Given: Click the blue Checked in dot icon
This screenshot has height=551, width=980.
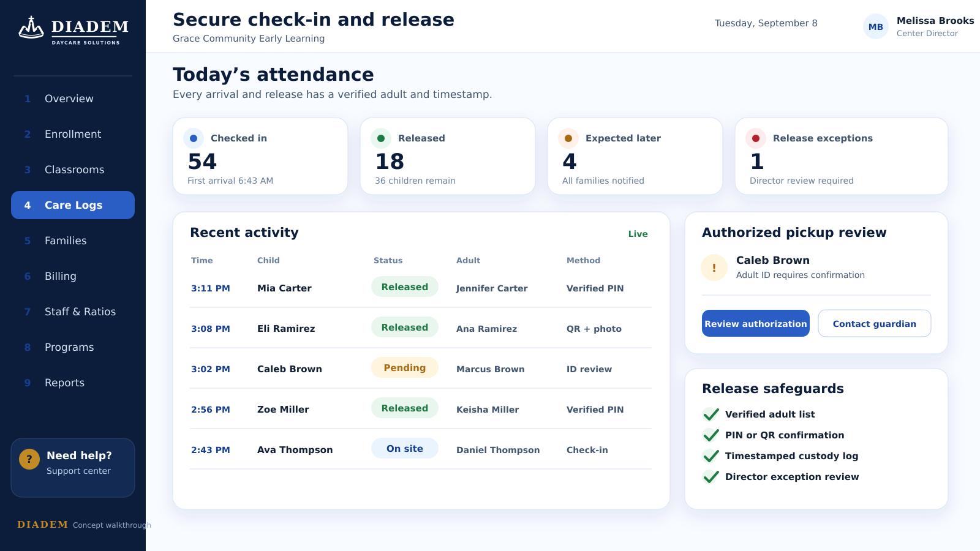Looking at the screenshot, I should (x=194, y=138).
